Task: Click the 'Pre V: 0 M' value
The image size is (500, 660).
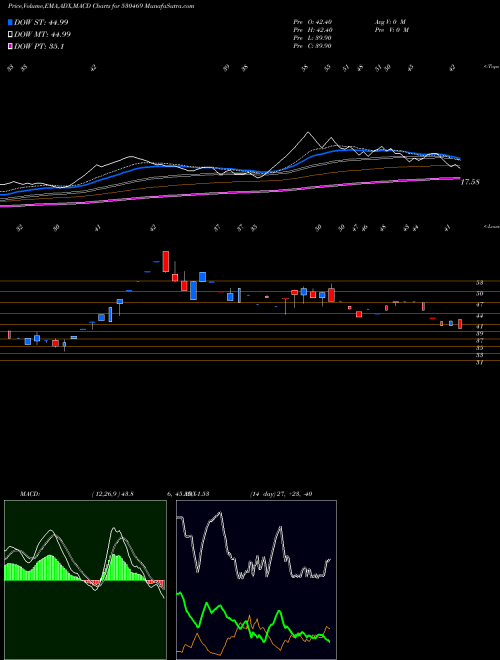Action: [391, 30]
